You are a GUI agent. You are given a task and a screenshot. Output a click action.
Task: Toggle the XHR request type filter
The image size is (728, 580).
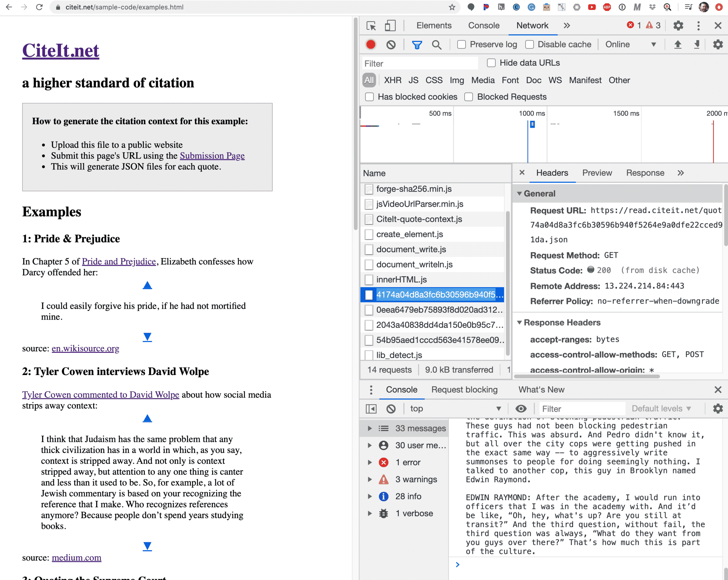393,80
